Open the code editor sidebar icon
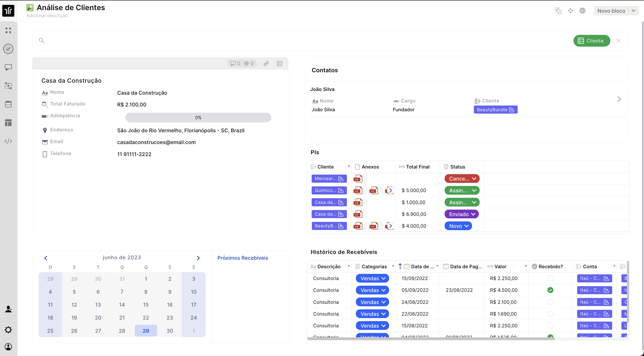The image size is (644, 356). click(x=8, y=141)
